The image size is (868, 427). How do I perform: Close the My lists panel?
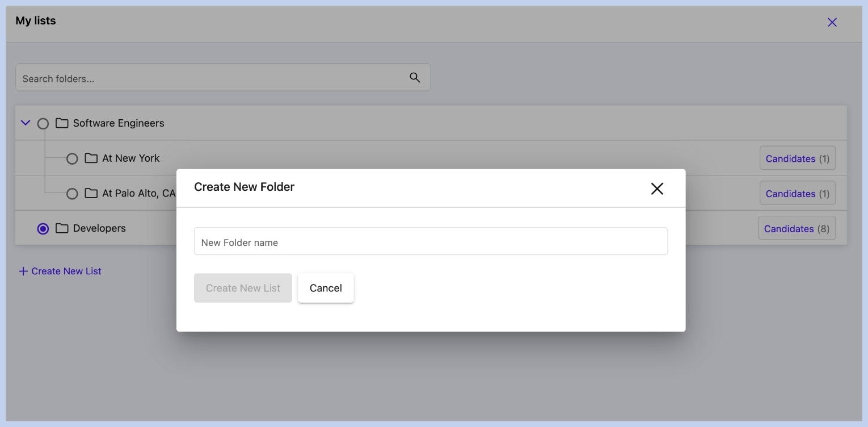click(832, 22)
